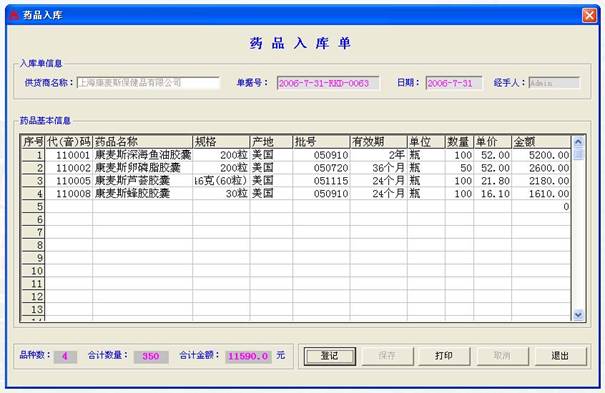This screenshot has width=605, height=393.
Task: Click code cell 110001
Action: [x=69, y=155]
